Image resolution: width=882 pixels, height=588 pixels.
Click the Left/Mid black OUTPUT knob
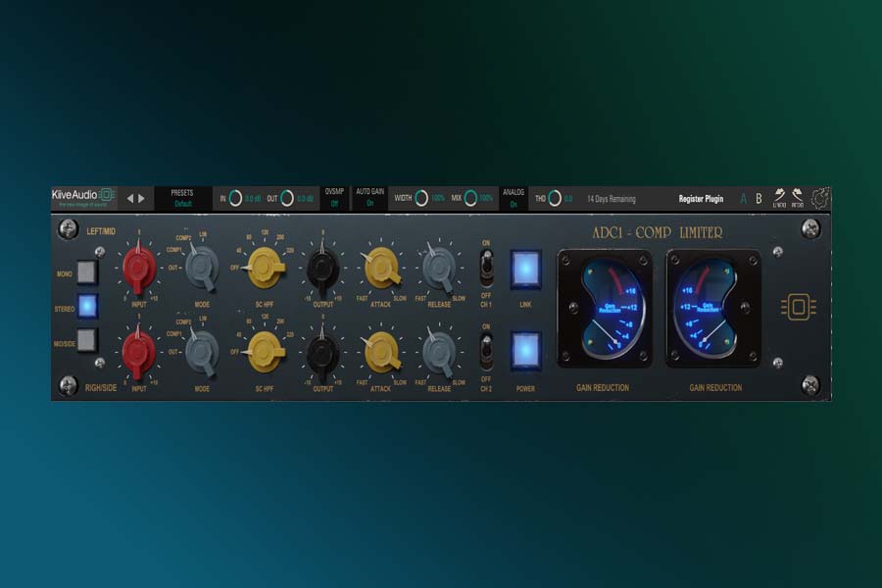tap(322, 269)
